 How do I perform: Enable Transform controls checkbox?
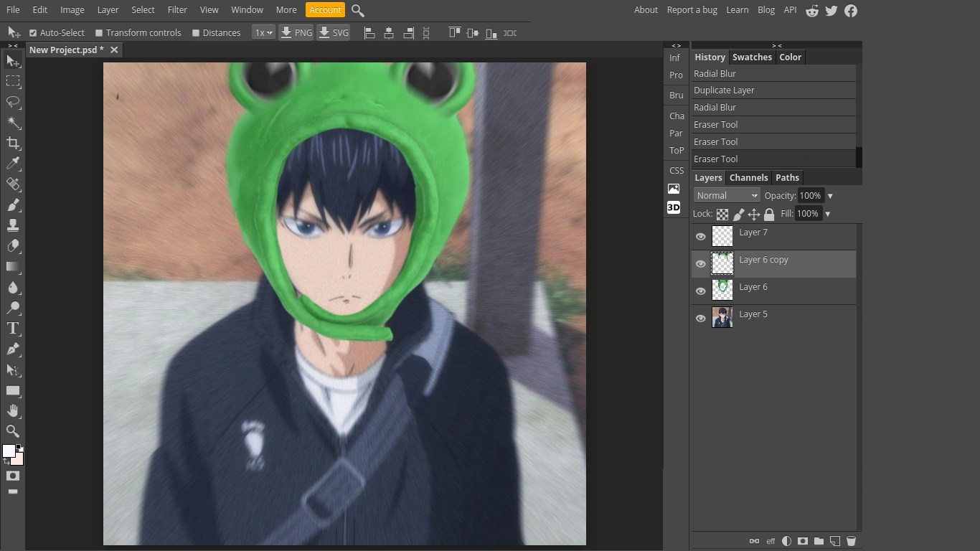(x=99, y=33)
